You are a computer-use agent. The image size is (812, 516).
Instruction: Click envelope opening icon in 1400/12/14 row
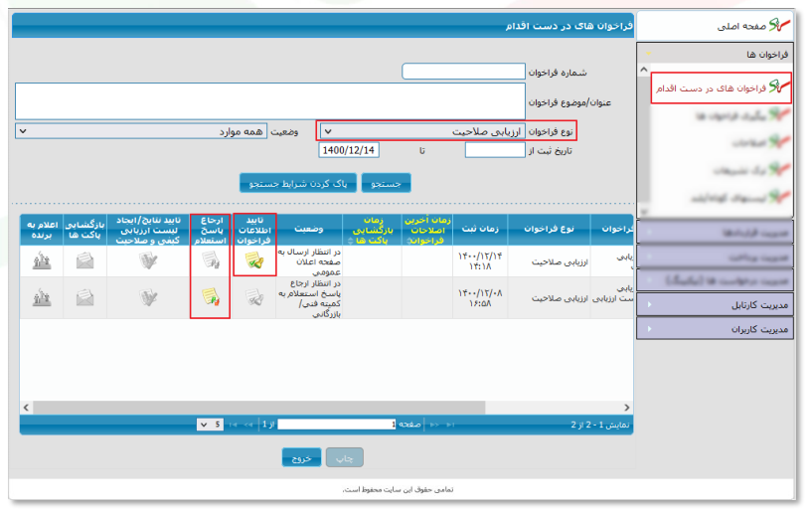[x=84, y=260]
